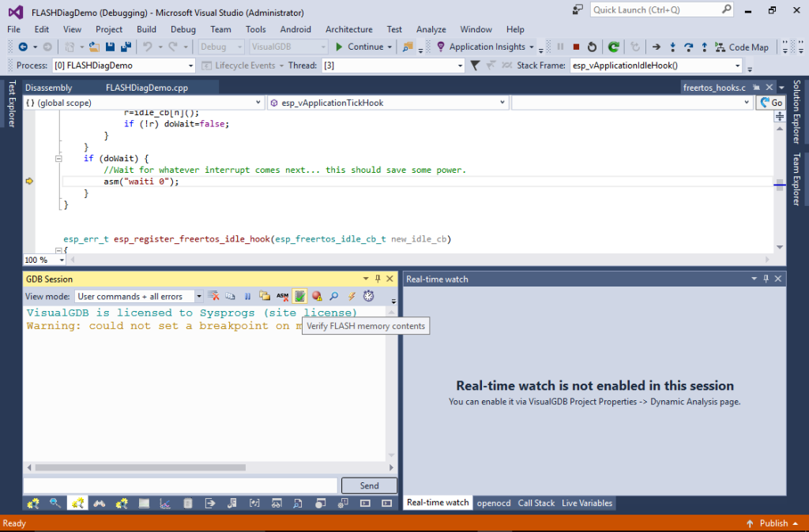
Task: Collapse the code block at if (doWait)
Action: 58,159
